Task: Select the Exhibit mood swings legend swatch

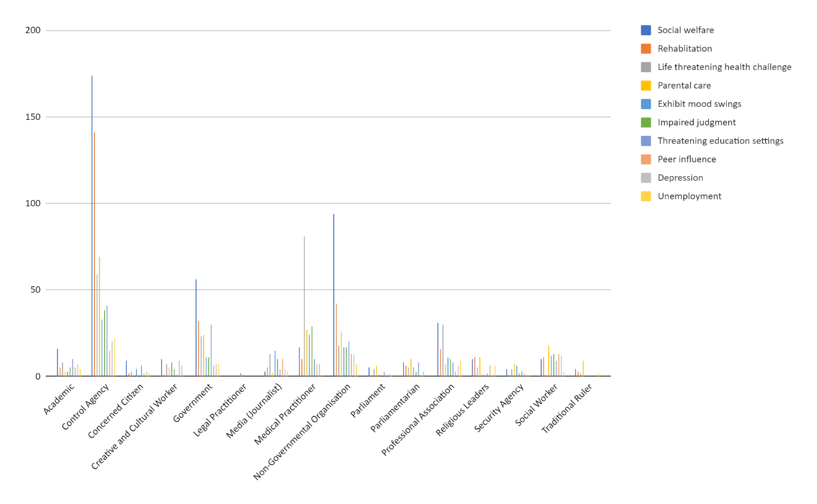Action: click(646, 104)
